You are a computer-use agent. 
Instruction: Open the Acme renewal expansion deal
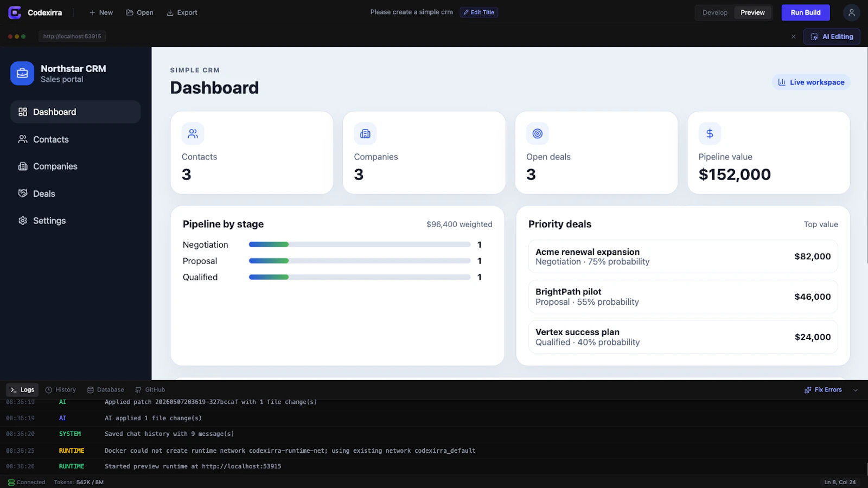point(683,256)
